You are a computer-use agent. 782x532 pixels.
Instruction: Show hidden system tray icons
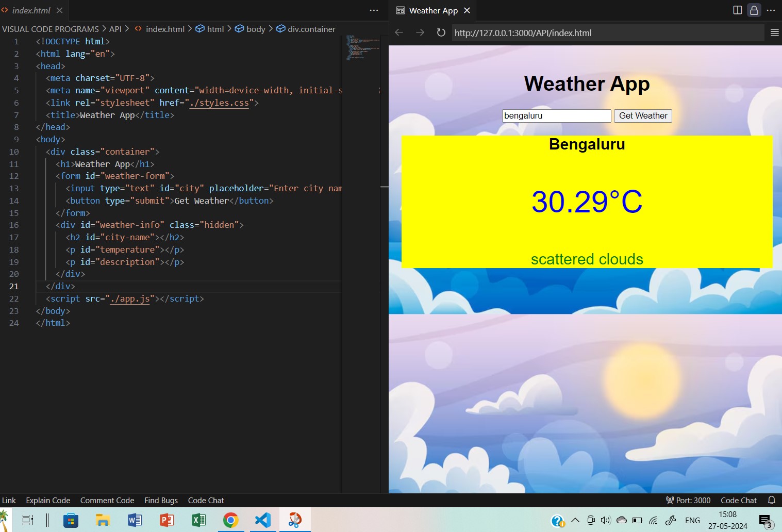point(575,520)
